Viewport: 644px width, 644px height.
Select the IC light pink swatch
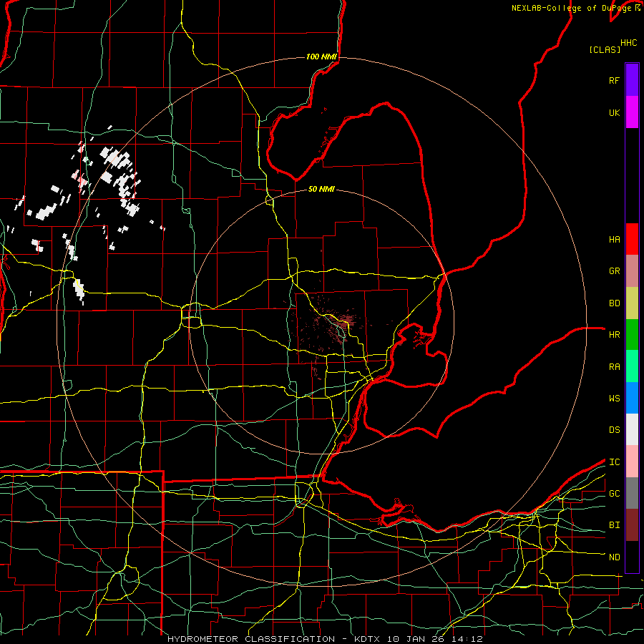632,462
